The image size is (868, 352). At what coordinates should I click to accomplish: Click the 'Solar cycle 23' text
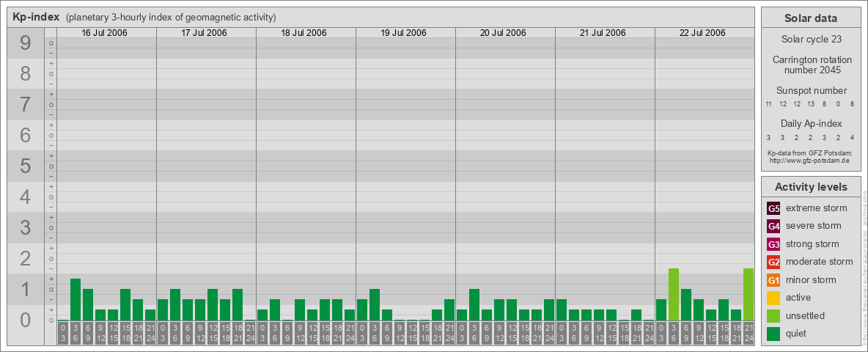pos(811,40)
